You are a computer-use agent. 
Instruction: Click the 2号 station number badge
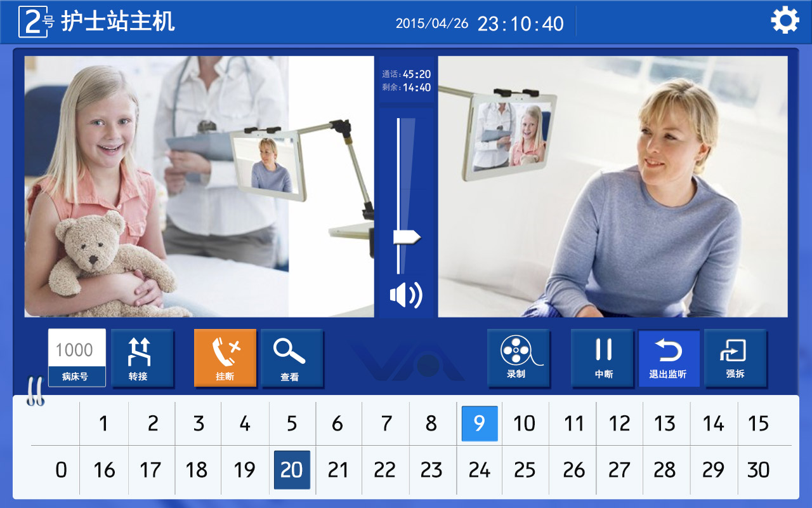(x=37, y=22)
